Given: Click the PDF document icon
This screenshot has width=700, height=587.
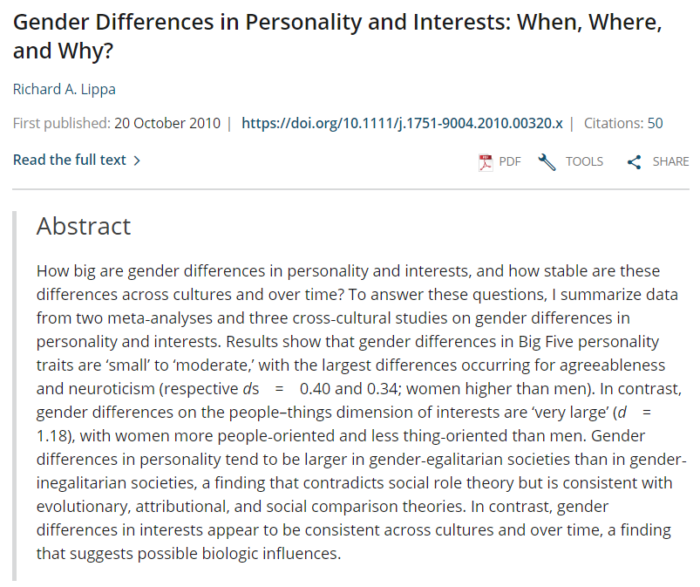Looking at the screenshot, I should 485,162.
